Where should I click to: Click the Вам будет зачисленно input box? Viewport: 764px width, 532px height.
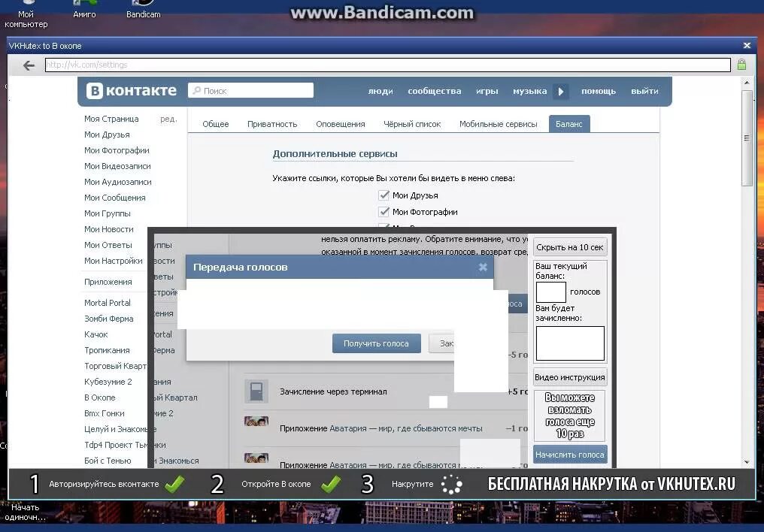(570, 343)
